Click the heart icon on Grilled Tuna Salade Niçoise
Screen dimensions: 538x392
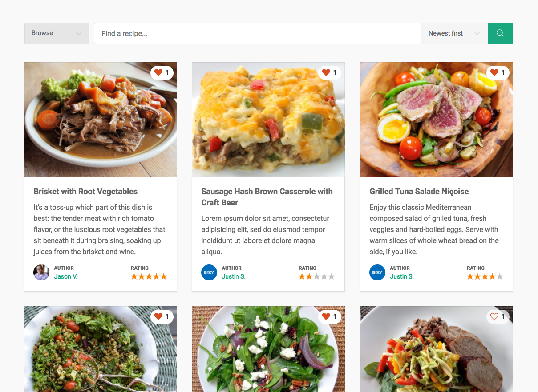[x=494, y=72]
